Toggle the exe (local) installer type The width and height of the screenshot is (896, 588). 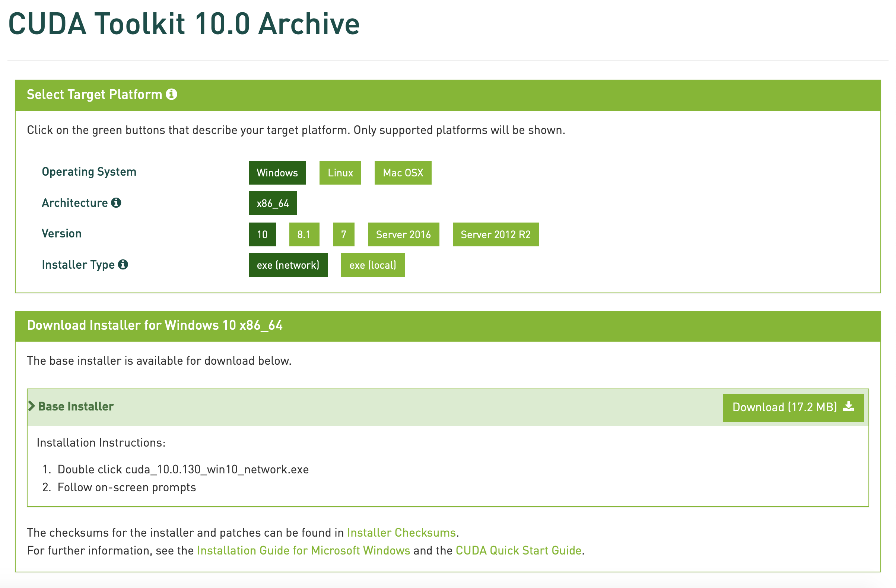tap(373, 265)
